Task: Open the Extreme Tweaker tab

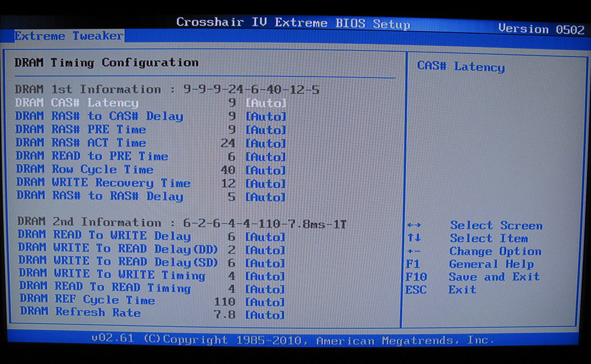Action: coord(69,36)
